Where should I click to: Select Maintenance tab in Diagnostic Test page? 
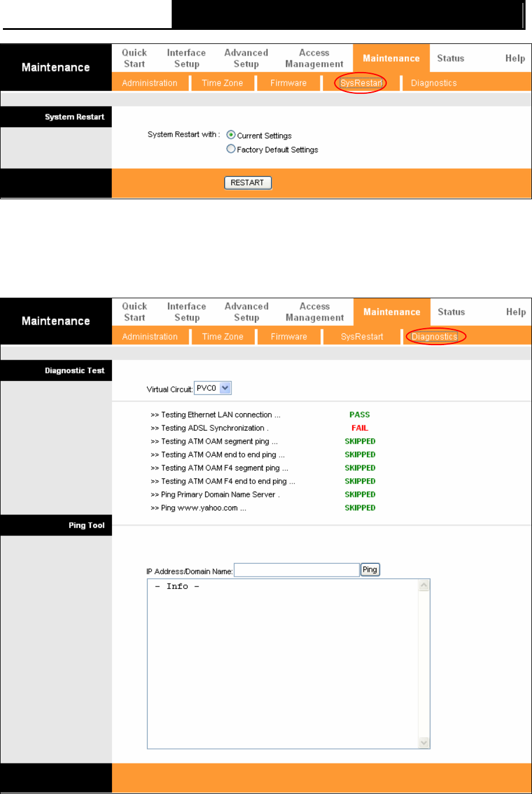tap(392, 312)
